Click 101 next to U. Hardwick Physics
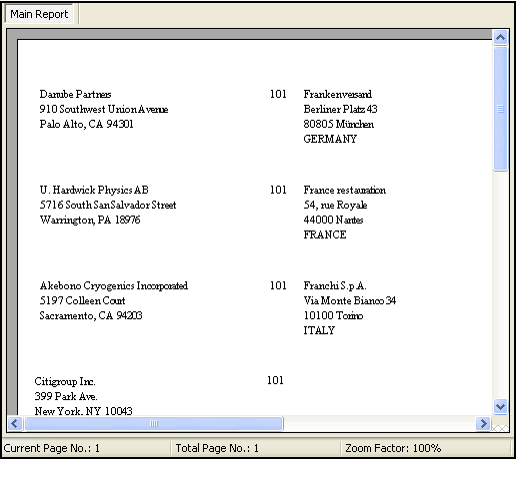 tap(278, 190)
